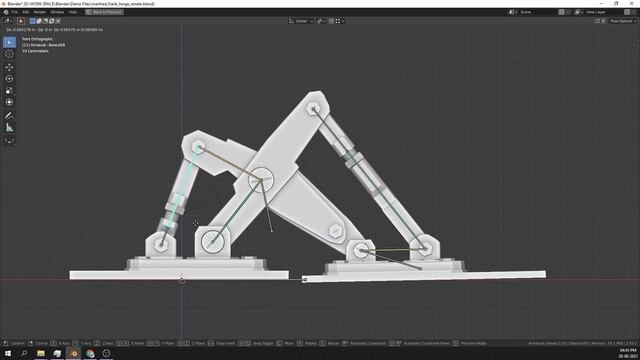Screen dimensions: 640x360
Task: Click the tweak select arrow icon in header
Action: tap(21, 21)
